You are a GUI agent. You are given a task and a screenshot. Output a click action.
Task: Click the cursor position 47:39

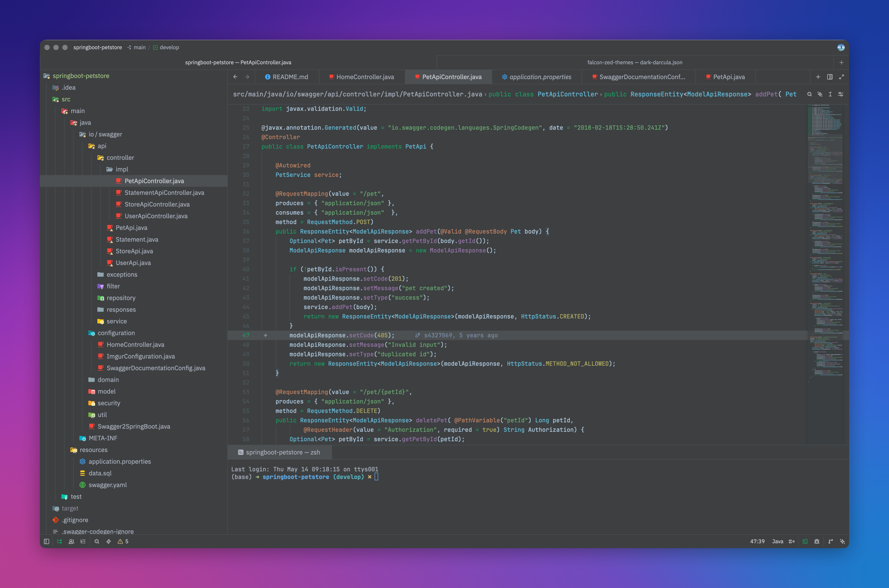pos(757,541)
